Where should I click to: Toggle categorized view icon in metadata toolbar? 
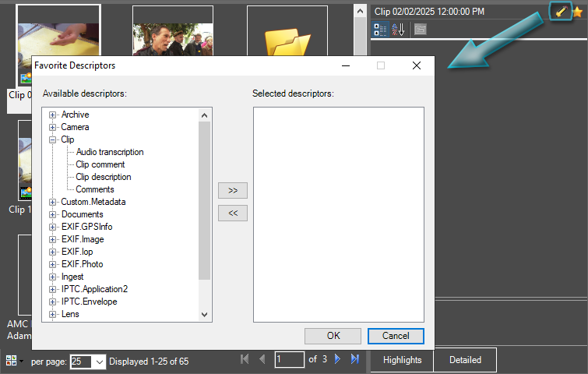(x=380, y=30)
